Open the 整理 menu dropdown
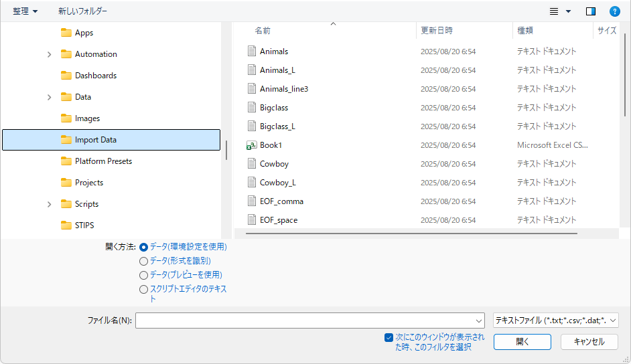Viewport: 631px width, 364px height. click(25, 11)
